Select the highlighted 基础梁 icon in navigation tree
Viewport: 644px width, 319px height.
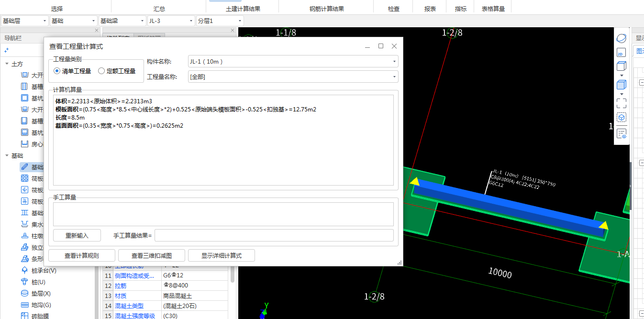[x=25, y=167]
